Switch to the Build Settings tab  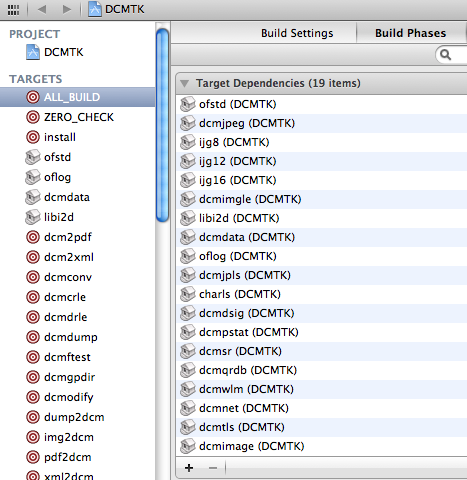[x=297, y=33]
